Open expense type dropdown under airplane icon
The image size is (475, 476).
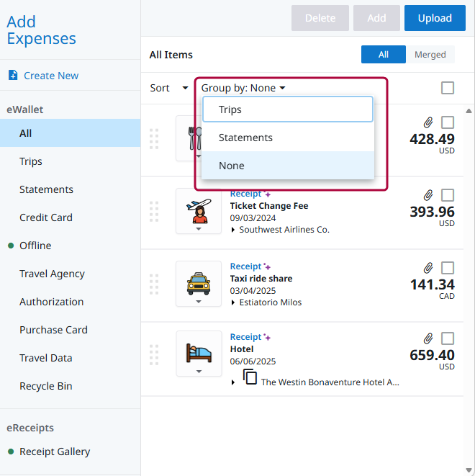(199, 229)
